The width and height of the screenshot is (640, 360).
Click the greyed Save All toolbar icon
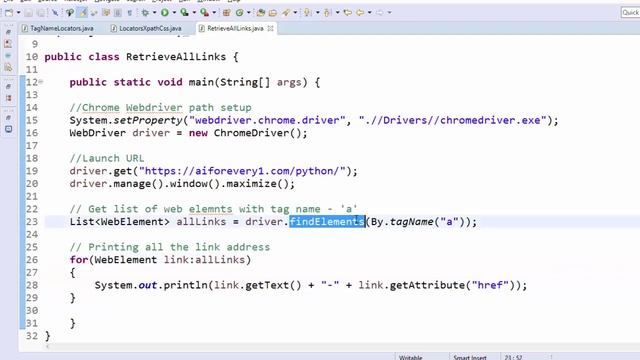(x=41, y=13)
